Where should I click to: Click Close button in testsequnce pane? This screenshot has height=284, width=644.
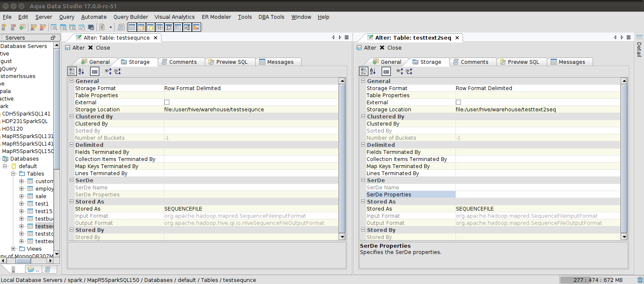click(99, 48)
